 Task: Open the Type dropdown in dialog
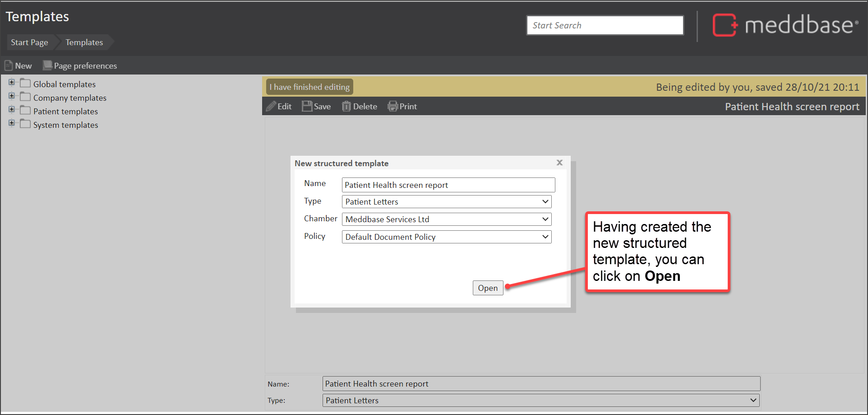pyautogui.click(x=447, y=202)
